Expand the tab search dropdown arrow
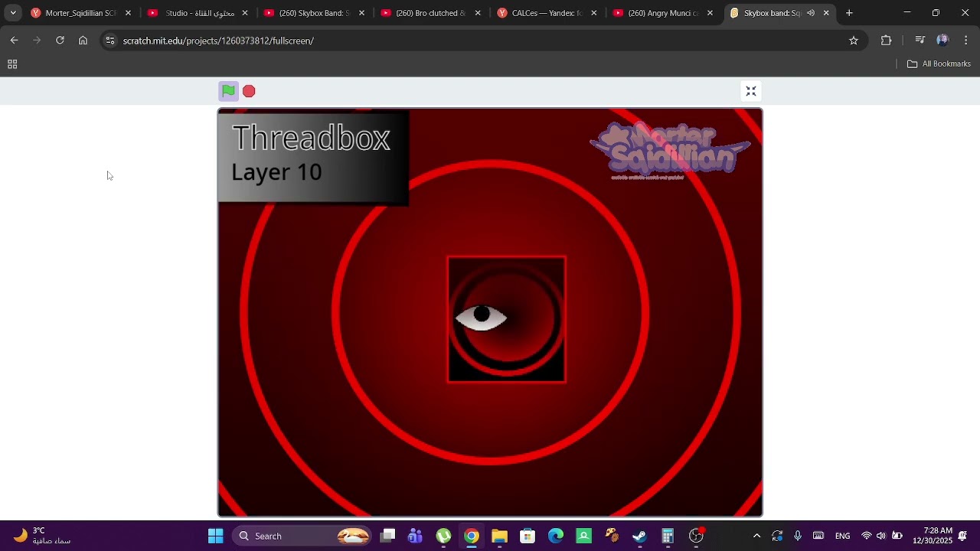Screen dimensions: 980x551 [13, 13]
